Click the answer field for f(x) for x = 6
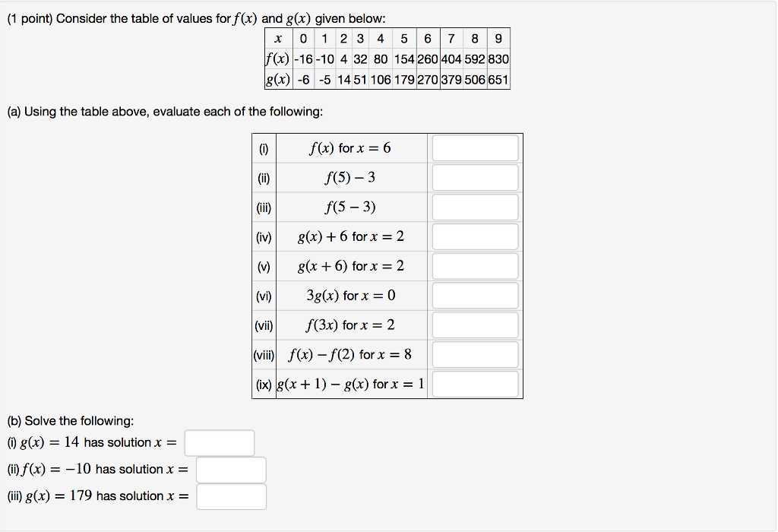Image resolution: width=778 pixels, height=532 pixels. pos(474,147)
